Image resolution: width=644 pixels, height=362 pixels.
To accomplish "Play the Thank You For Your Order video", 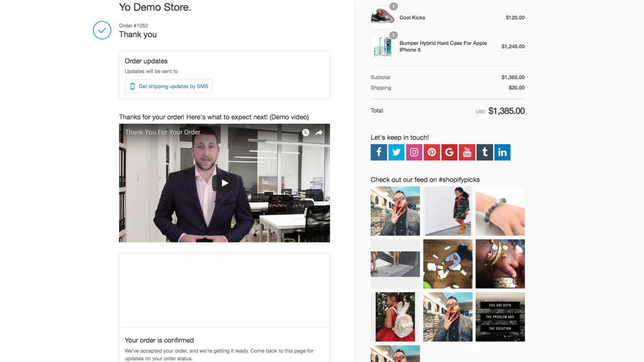I will pyautogui.click(x=224, y=183).
